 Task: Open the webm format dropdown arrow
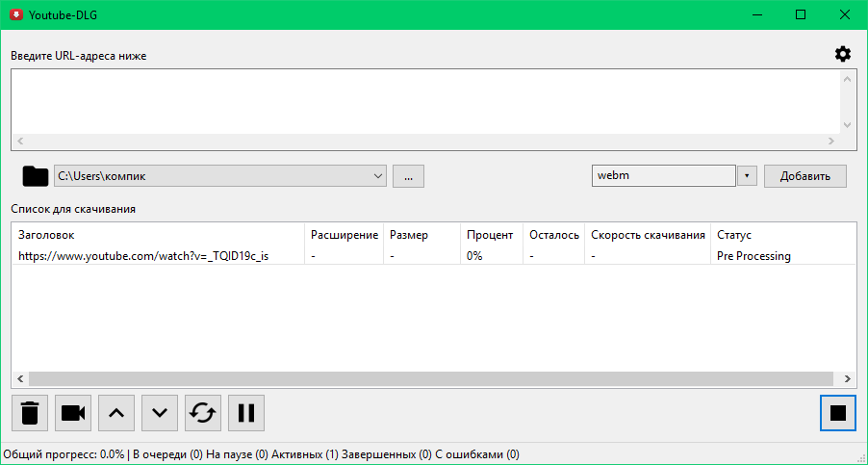click(x=747, y=176)
